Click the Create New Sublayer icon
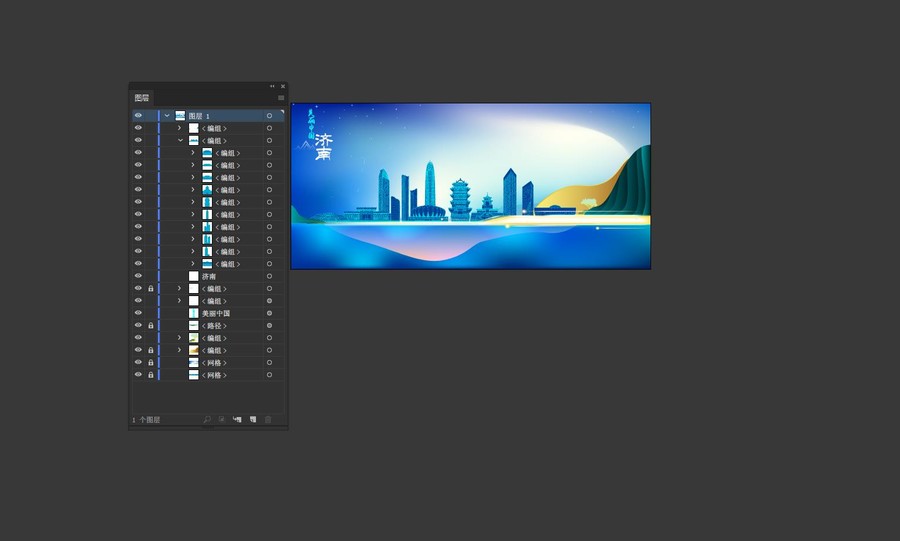This screenshot has height=541, width=900. (237, 419)
